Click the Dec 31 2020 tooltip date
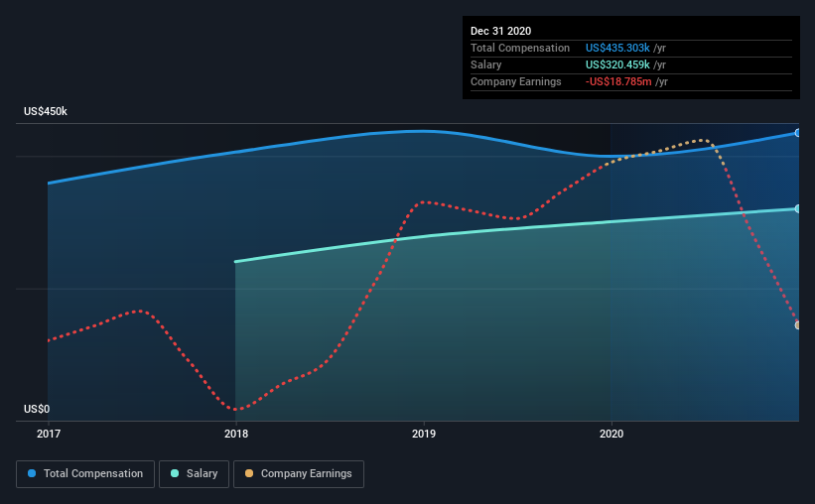 coord(500,31)
